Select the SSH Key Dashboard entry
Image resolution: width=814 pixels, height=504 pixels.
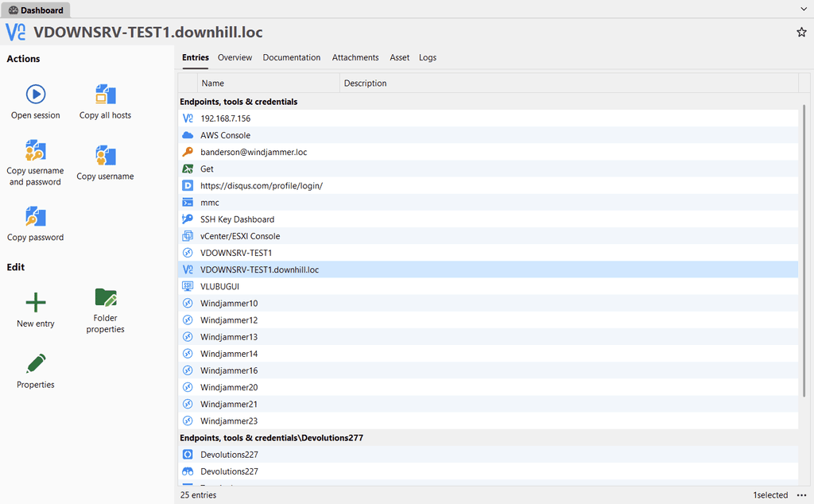pos(237,219)
